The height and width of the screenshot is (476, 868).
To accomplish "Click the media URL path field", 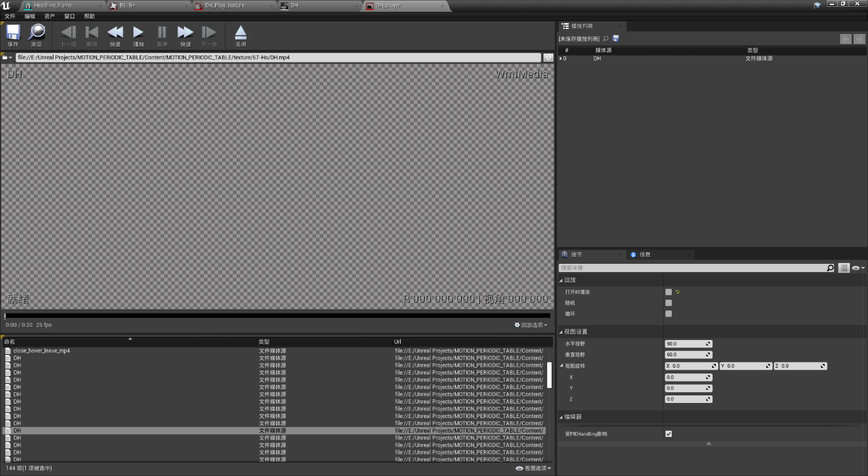I will point(279,57).
